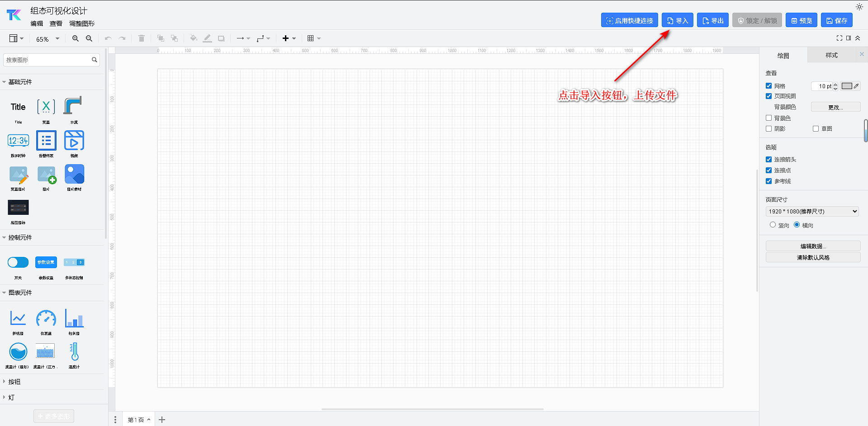Switch to the 样式 tab
This screenshot has height=426, width=868.
[x=831, y=55]
